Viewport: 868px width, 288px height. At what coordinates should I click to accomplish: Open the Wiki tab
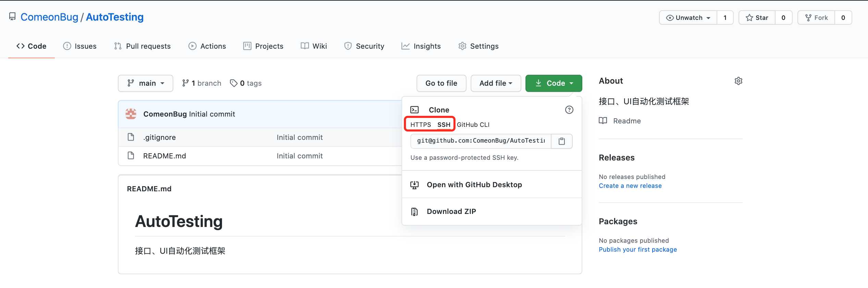click(x=314, y=46)
